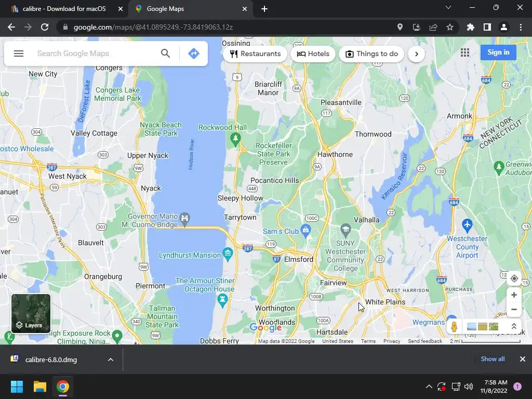Show hidden system tray icons
The height and width of the screenshot is (399, 532).
pyautogui.click(x=429, y=387)
